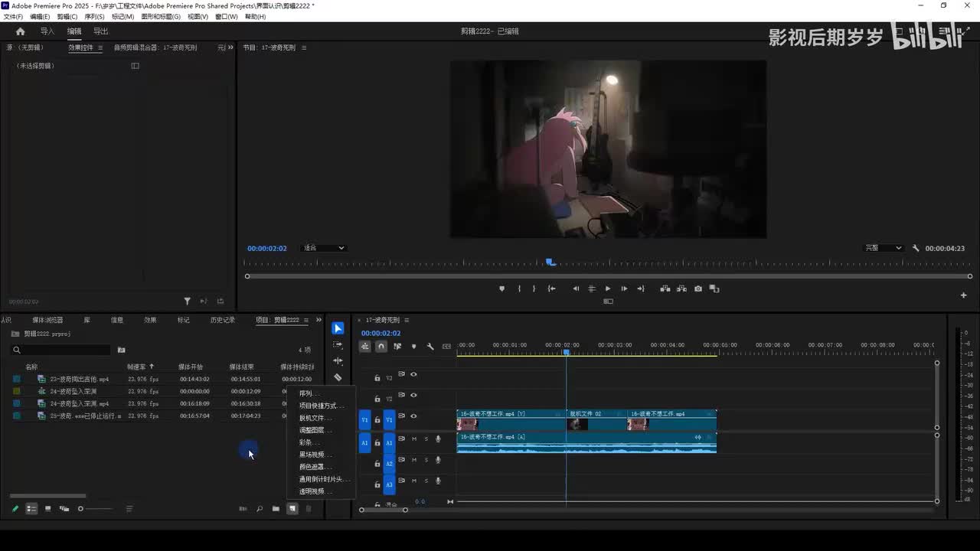Hide video track V1 with eye icon
The image size is (980, 551).
(413, 416)
